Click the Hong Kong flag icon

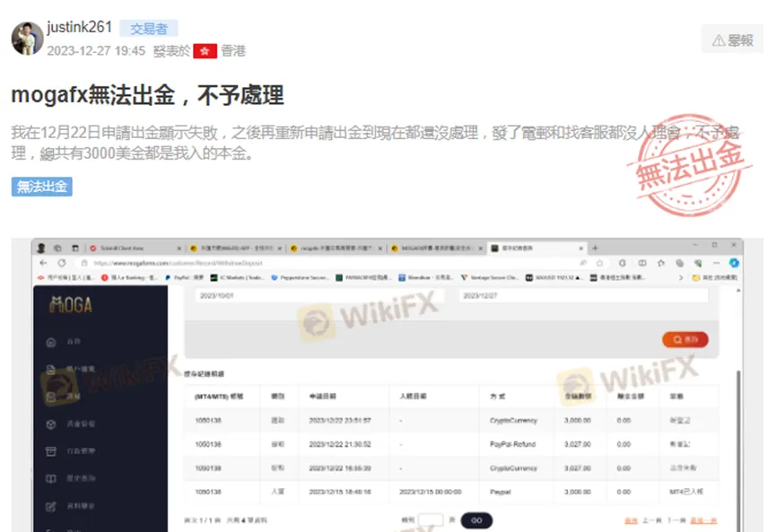[x=205, y=51]
